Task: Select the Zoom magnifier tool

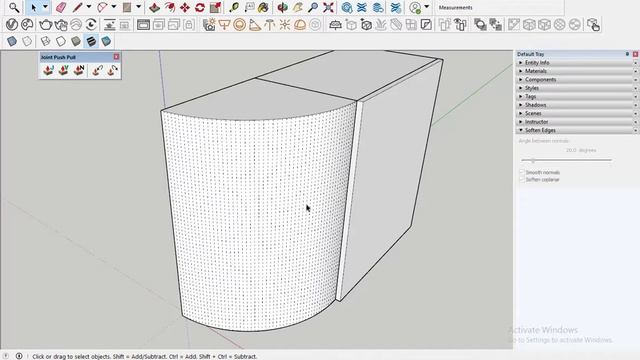Action: pyautogui.click(x=313, y=7)
